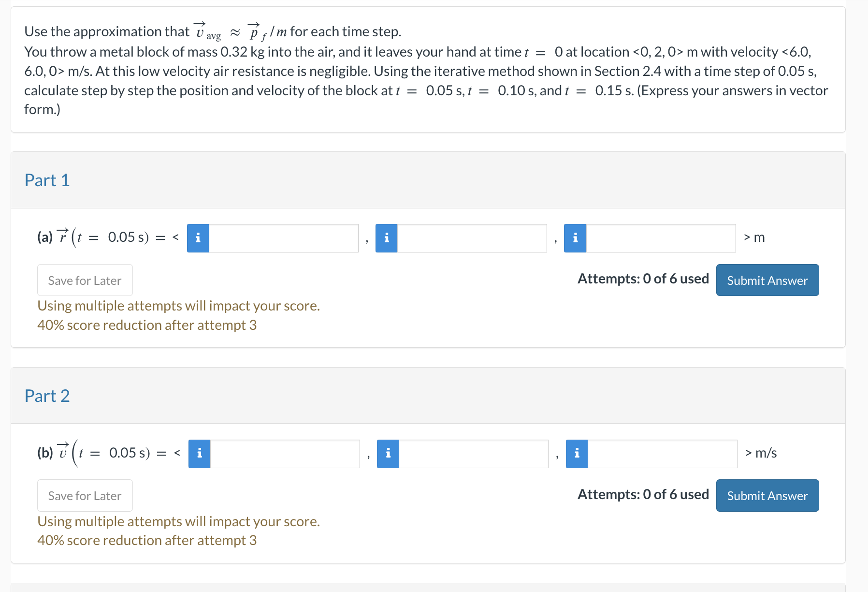Screen dimensions: 868x592
Task: Click the y-component field of the velocity vector
Action: 474,453
